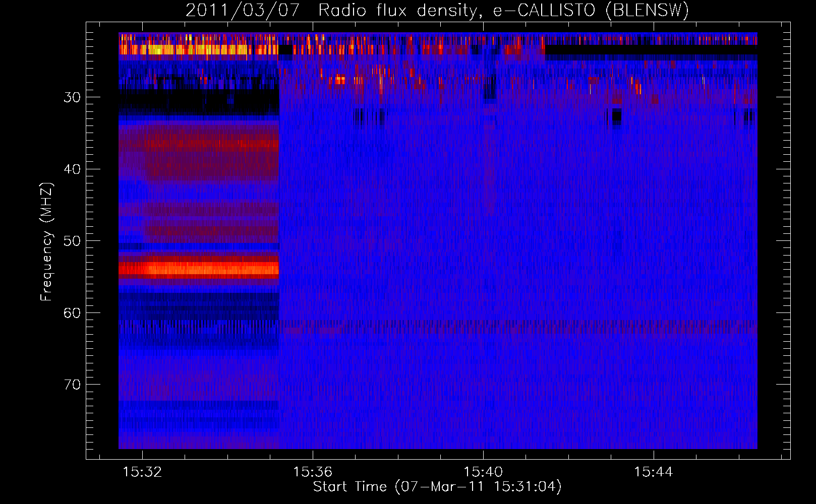Select the 30 frequency axis label

coord(72,97)
